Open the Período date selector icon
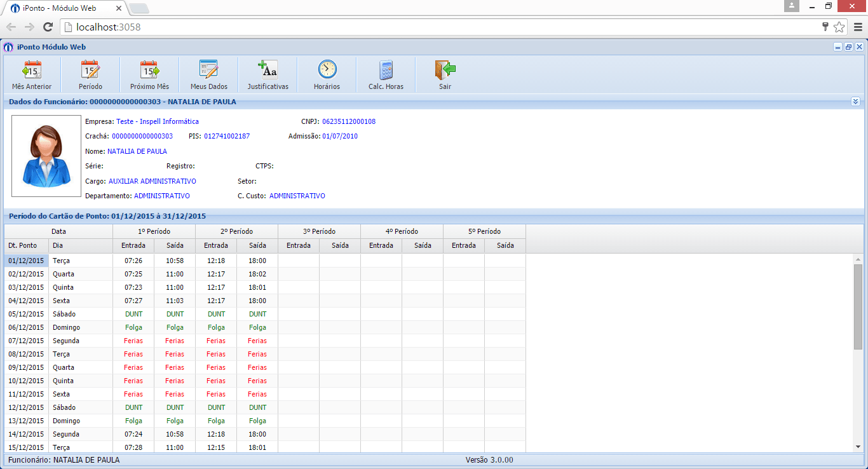 click(x=90, y=70)
